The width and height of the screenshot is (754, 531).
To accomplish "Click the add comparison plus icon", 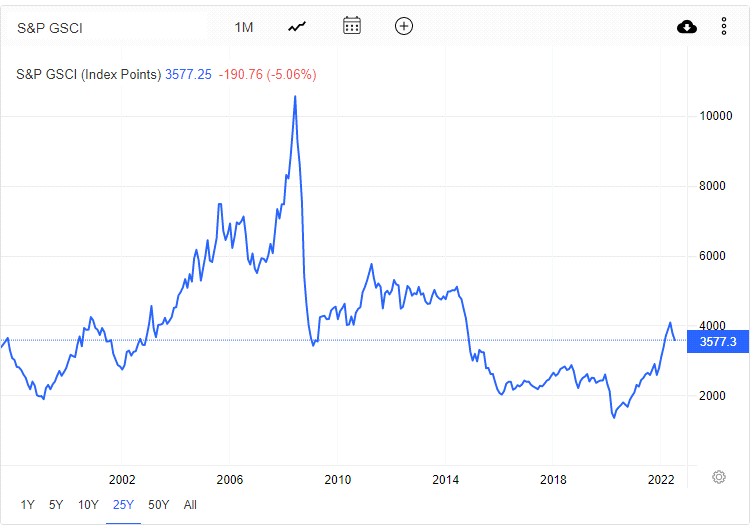I will [404, 26].
